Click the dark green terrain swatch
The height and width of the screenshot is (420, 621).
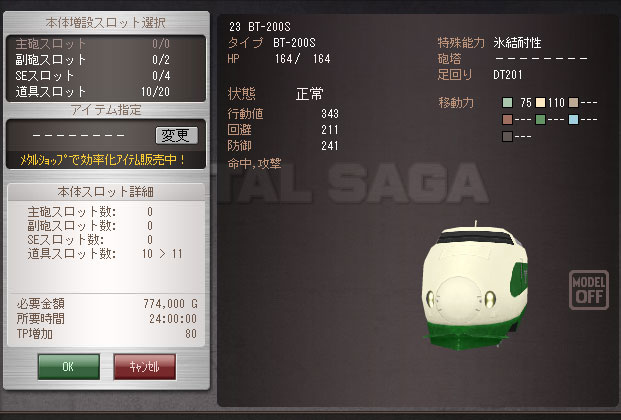tap(540, 119)
